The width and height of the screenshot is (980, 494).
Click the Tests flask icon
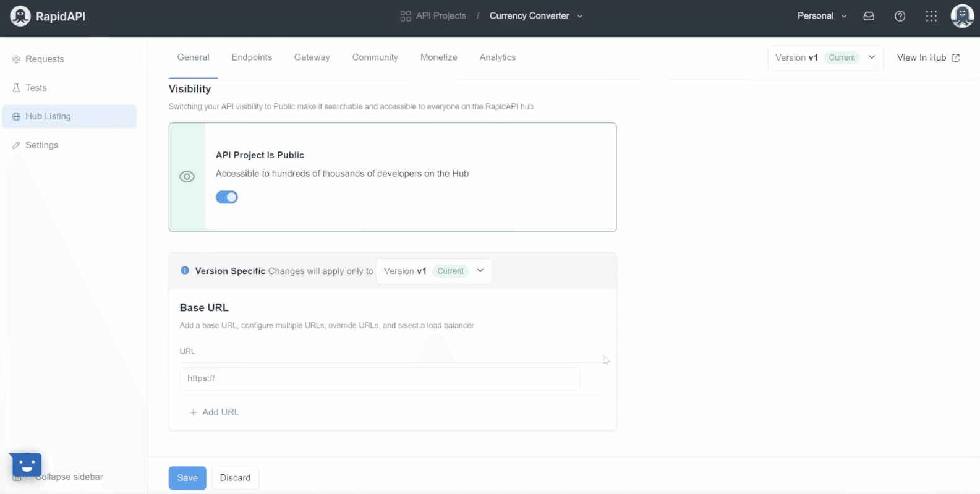pyautogui.click(x=16, y=88)
